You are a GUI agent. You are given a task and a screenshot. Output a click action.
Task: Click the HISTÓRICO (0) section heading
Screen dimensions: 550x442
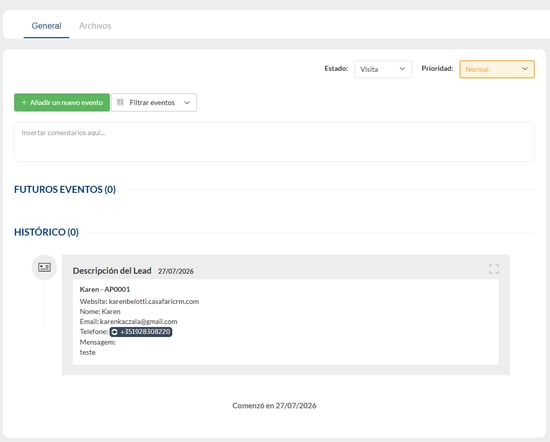[46, 232]
